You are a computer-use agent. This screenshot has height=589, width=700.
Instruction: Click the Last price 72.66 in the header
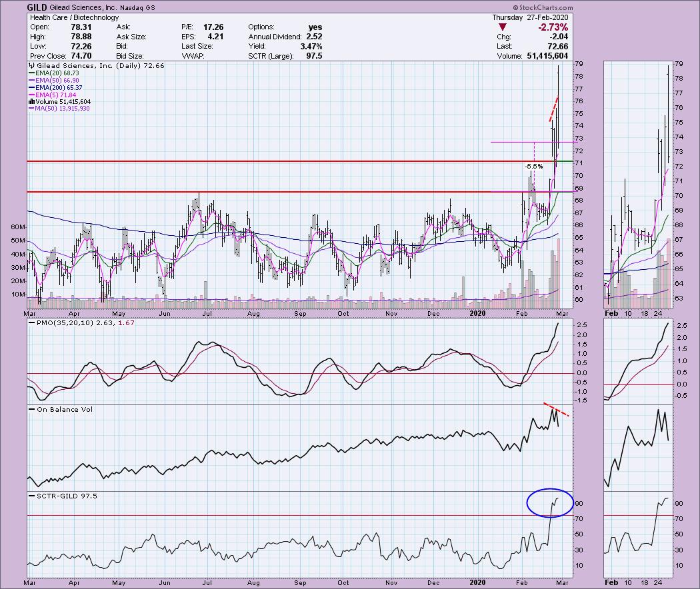coord(558,47)
